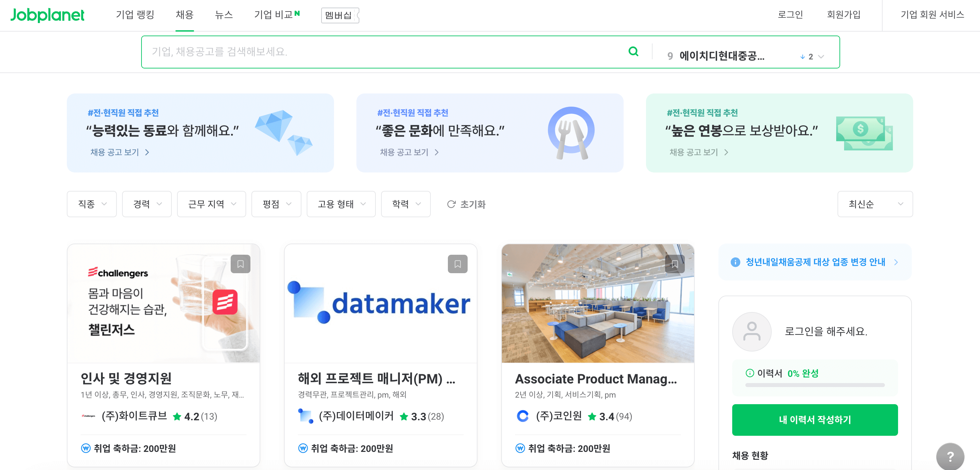Click the won icon on 데이터메이커 card
The height and width of the screenshot is (470, 980).
pos(303,448)
